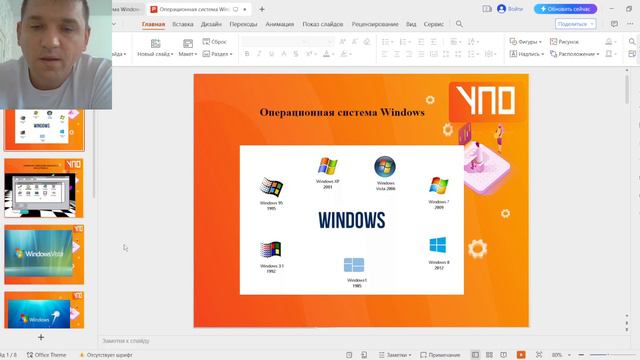Viewport: 640px width, 360px height.
Task: Toggle Strikethrough formatting
Action: (x=296, y=54)
